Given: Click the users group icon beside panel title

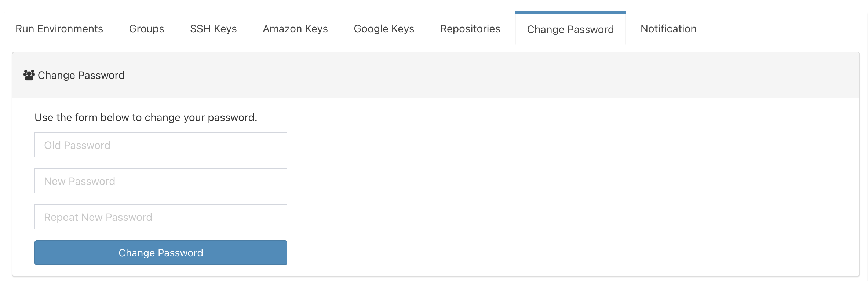Looking at the screenshot, I should pyautogui.click(x=29, y=75).
